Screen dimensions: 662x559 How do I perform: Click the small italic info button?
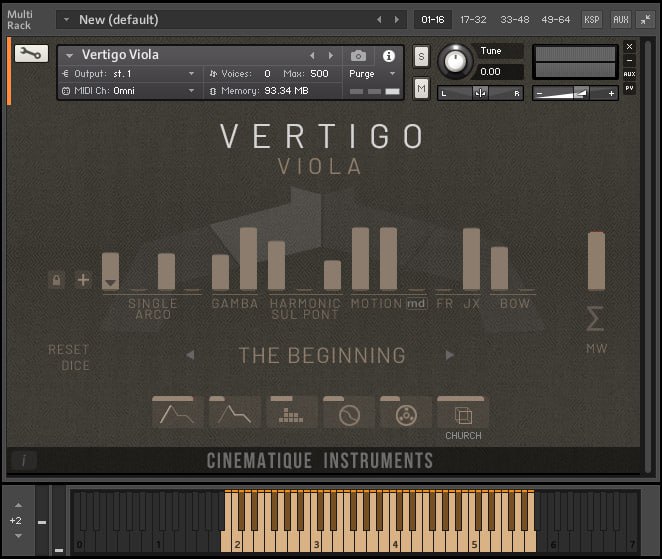click(x=24, y=460)
